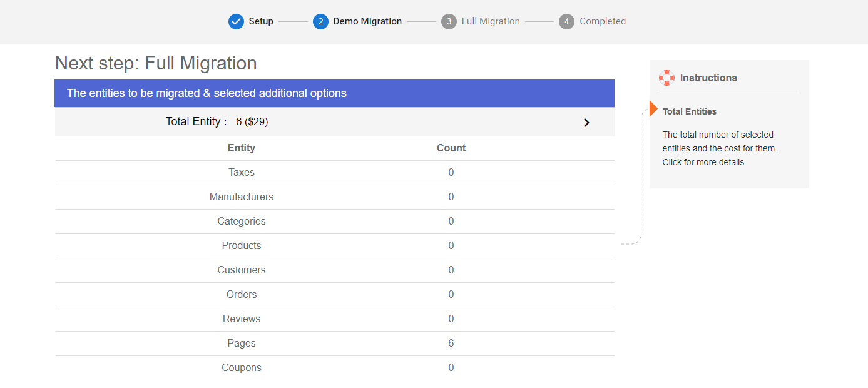Click the step 2 circle icon
This screenshot has height=388, width=868.
[x=320, y=21]
